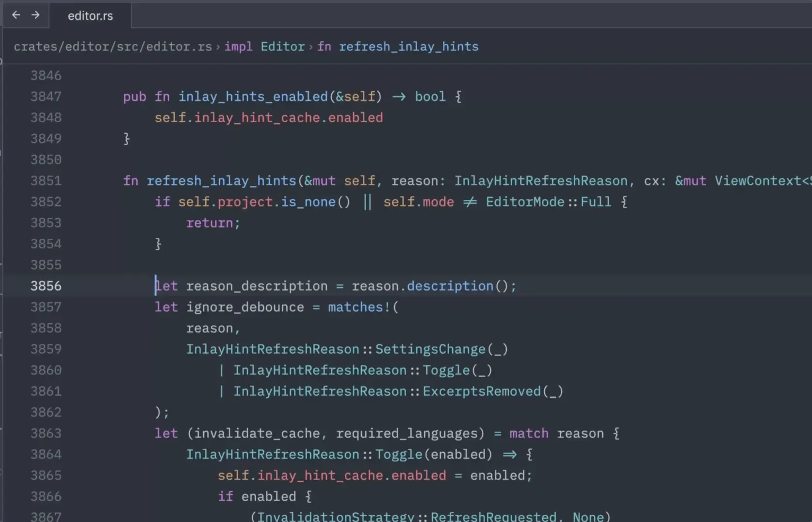Click the description method call on line 3856
The image size is (812, 522).
click(450, 286)
